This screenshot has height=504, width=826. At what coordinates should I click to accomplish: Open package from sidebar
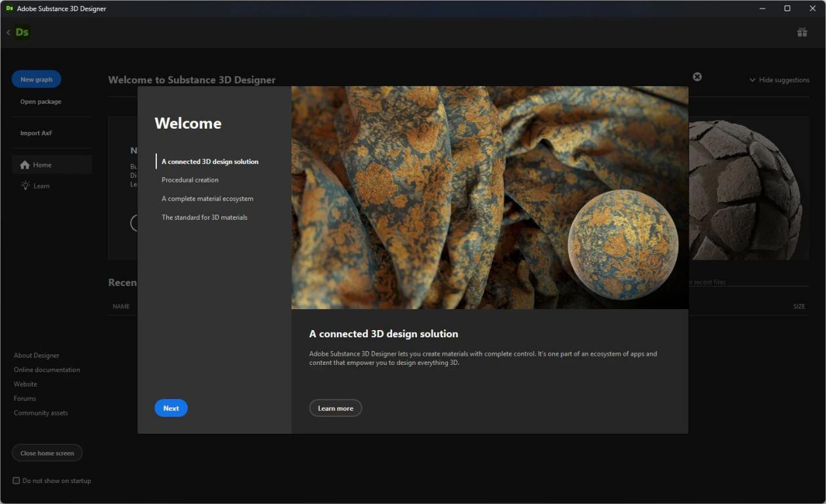pyautogui.click(x=41, y=102)
